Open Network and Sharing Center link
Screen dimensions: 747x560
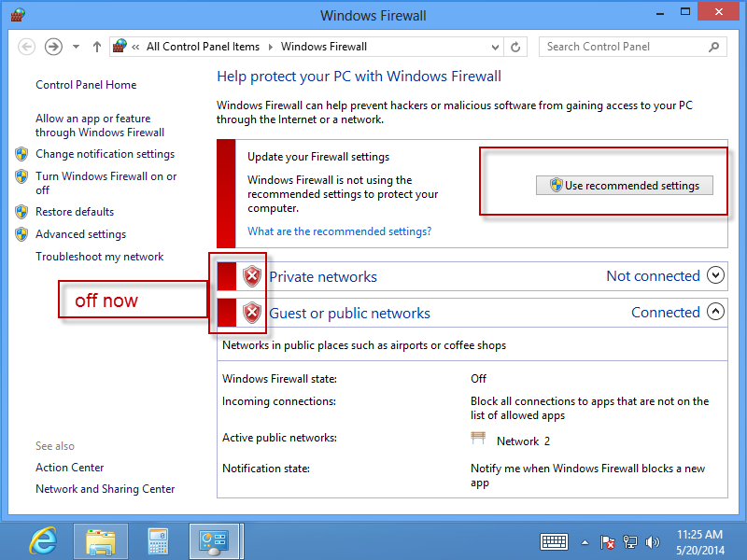(106, 489)
